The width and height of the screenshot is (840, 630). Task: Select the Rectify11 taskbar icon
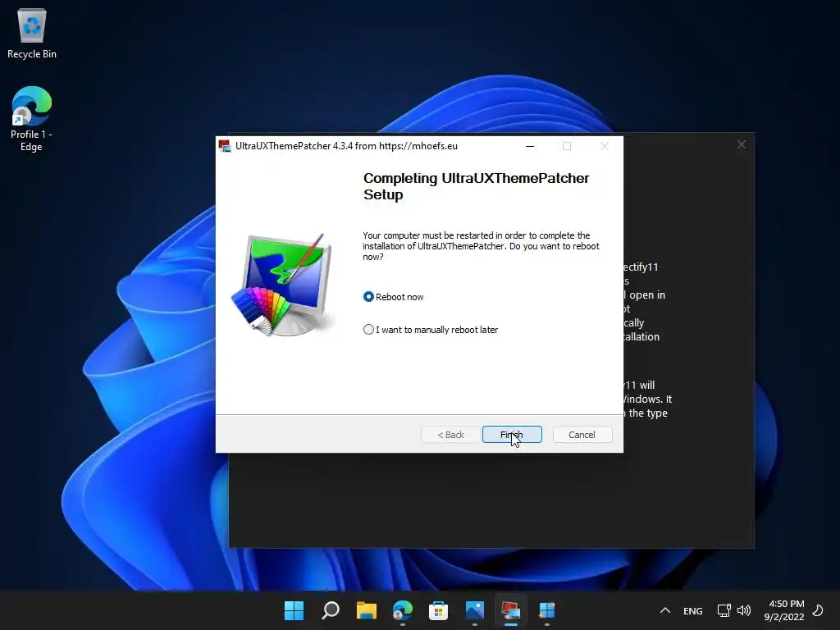click(547, 610)
